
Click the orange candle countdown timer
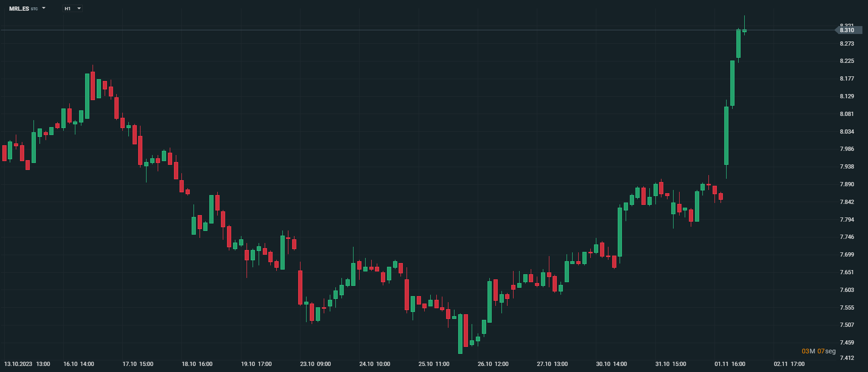[818, 351]
